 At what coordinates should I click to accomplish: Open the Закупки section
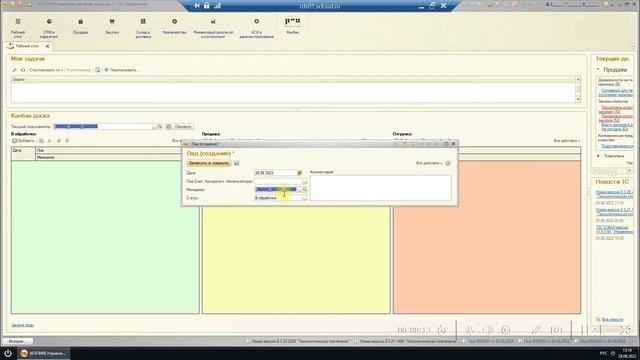[x=112, y=26]
